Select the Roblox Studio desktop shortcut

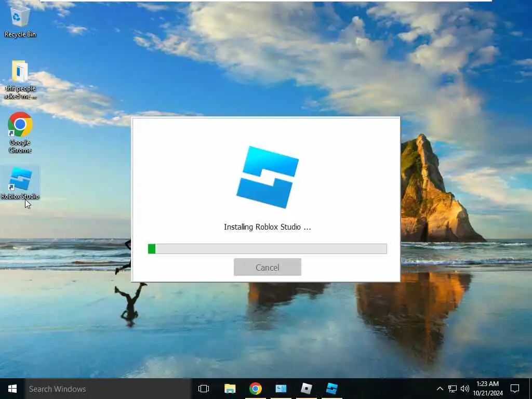point(20,183)
